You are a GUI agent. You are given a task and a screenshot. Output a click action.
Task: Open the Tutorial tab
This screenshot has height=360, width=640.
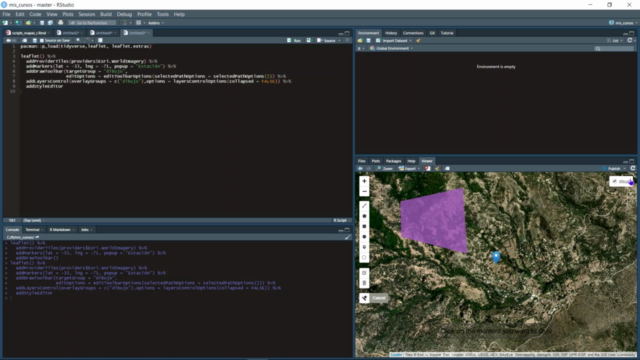point(447,33)
